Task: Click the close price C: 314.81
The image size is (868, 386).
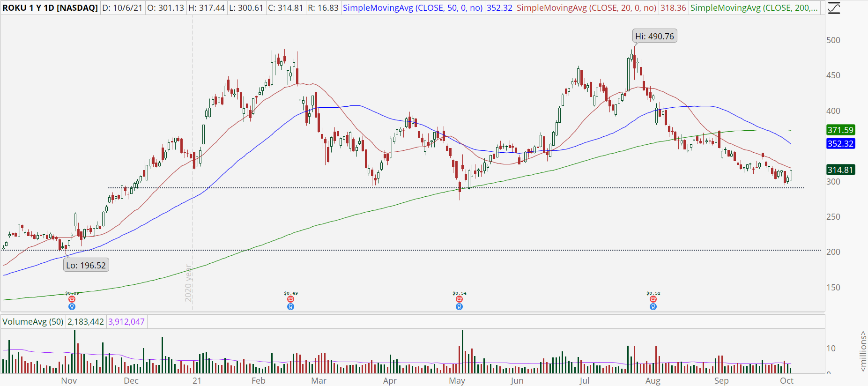Action: pos(285,8)
